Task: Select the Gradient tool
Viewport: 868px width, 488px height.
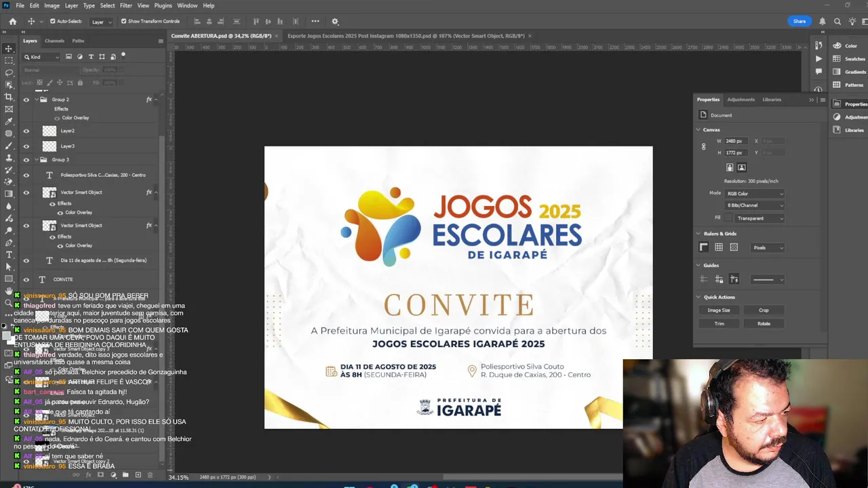Action: point(9,194)
